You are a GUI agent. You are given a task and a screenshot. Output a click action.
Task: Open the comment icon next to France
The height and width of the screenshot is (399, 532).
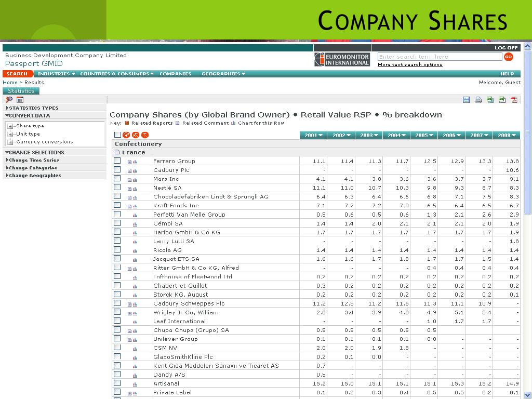[x=117, y=152]
